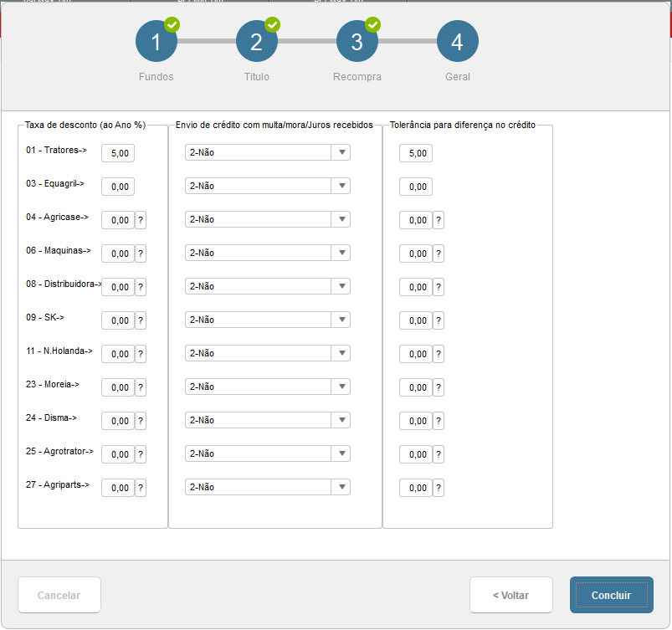Select step 4 Geral
Image resolution: width=672 pixels, height=630 pixels.
tap(457, 41)
